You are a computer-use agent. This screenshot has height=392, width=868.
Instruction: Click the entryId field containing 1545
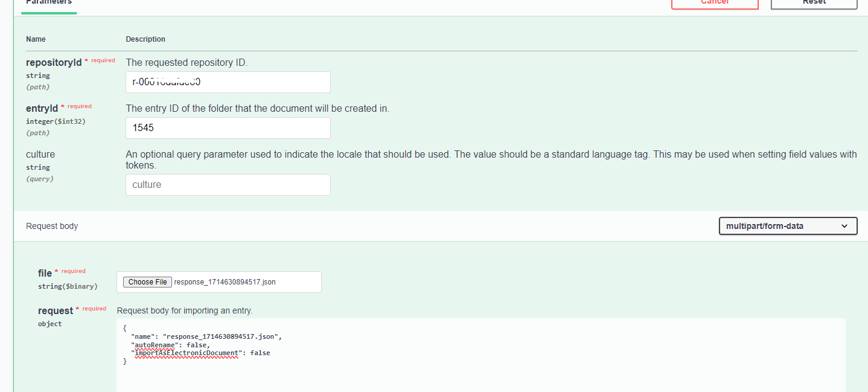pyautogui.click(x=228, y=128)
